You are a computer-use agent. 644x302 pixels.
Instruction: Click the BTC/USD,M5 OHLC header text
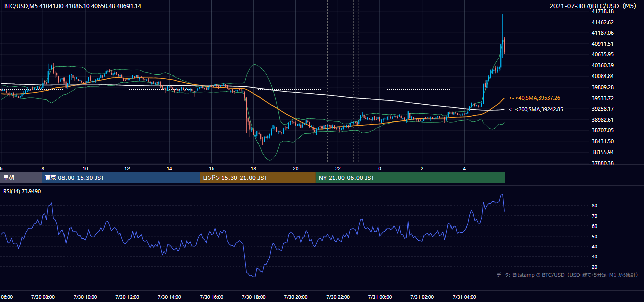click(x=73, y=6)
